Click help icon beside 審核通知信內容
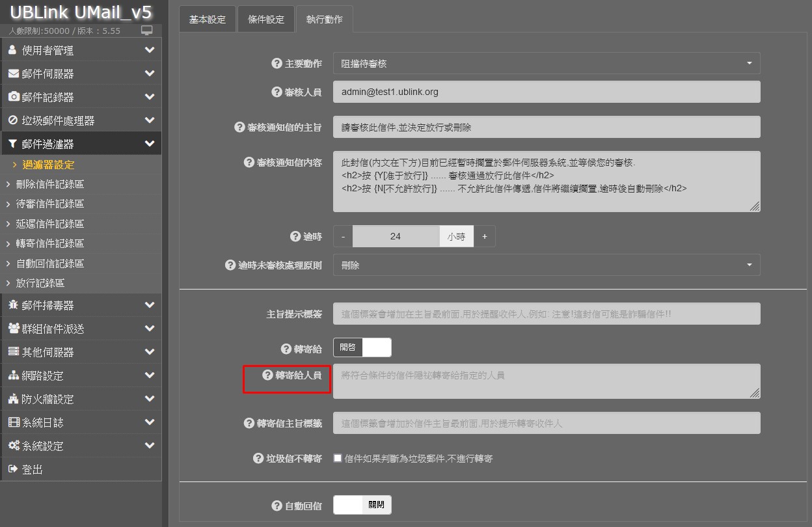Viewport: 812px width, 527px height. point(249,162)
